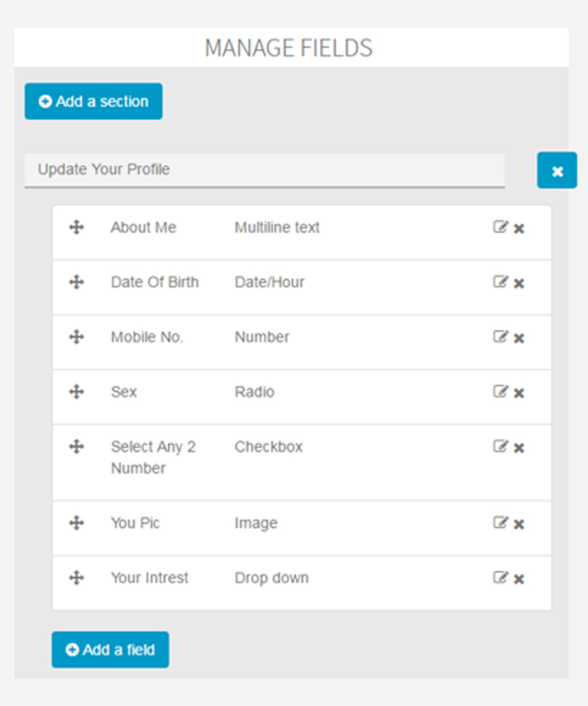
Task: Delete the Date Of Birth field
Action: click(x=519, y=284)
